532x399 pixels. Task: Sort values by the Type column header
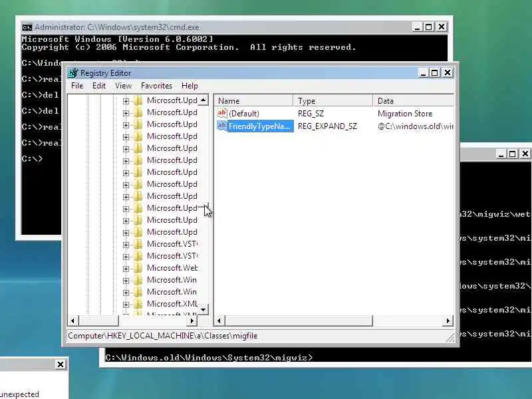333,101
